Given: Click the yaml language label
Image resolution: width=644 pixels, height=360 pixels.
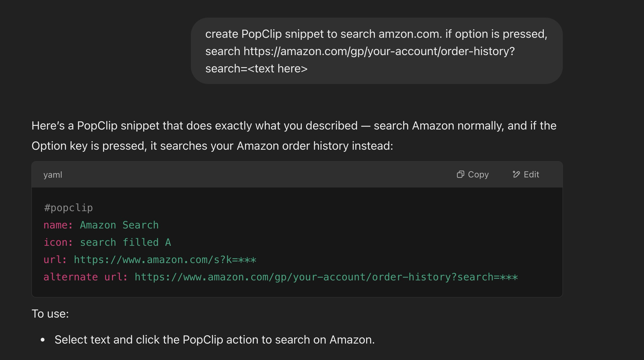Looking at the screenshot, I should coord(53,175).
